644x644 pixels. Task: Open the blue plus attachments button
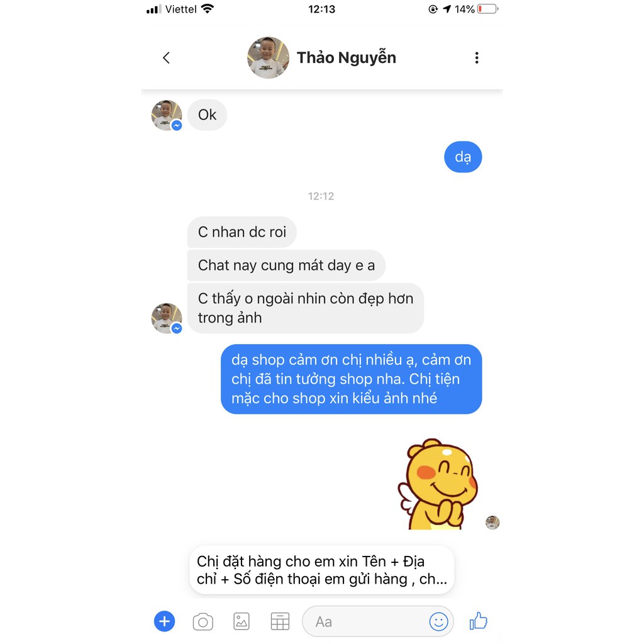(164, 621)
